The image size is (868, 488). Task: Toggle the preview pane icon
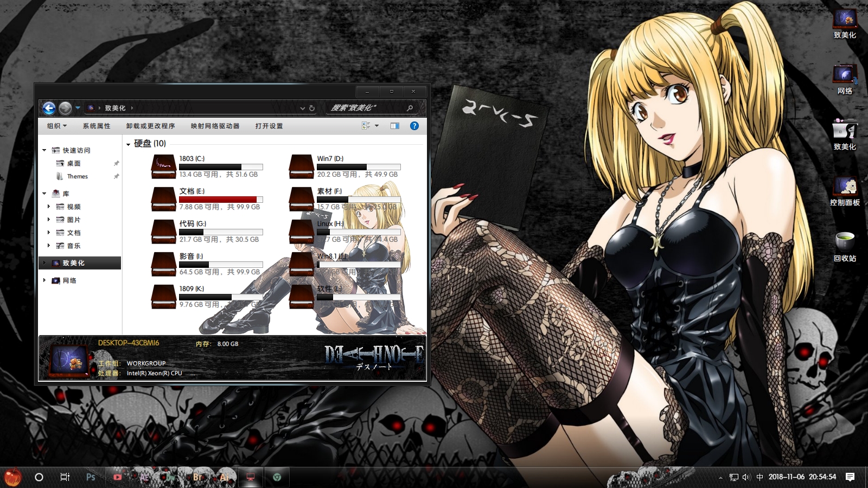point(395,126)
